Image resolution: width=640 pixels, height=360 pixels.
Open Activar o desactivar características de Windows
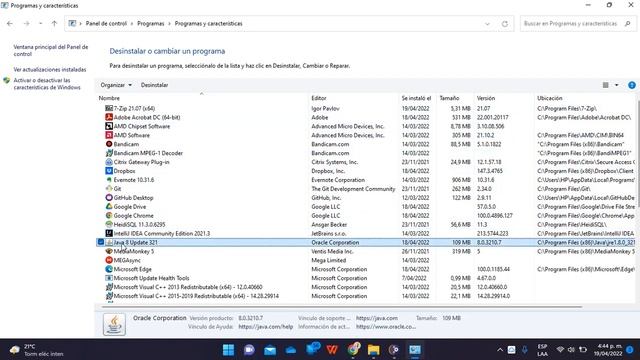[47, 84]
